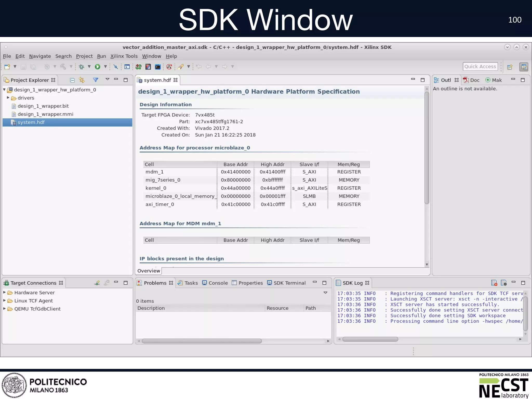Click the Project Explorer filter funnel icon
The width and height of the screenshot is (532, 399).
[96, 80]
